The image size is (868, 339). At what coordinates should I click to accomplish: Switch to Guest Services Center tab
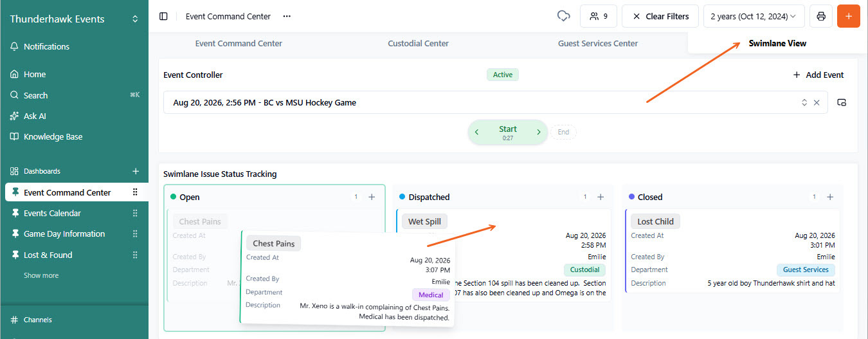(598, 43)
